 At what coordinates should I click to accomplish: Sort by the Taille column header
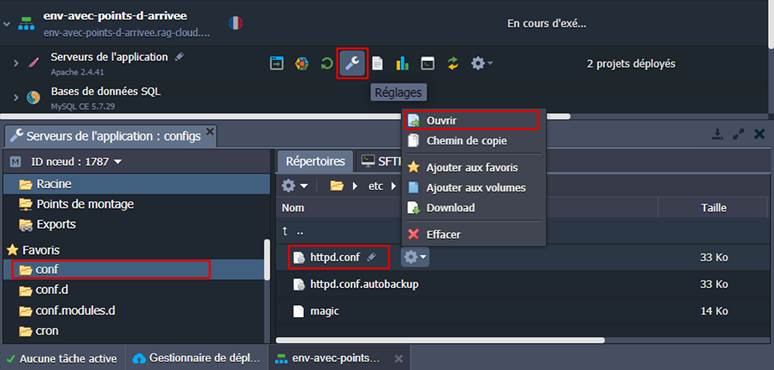[714, 208]
